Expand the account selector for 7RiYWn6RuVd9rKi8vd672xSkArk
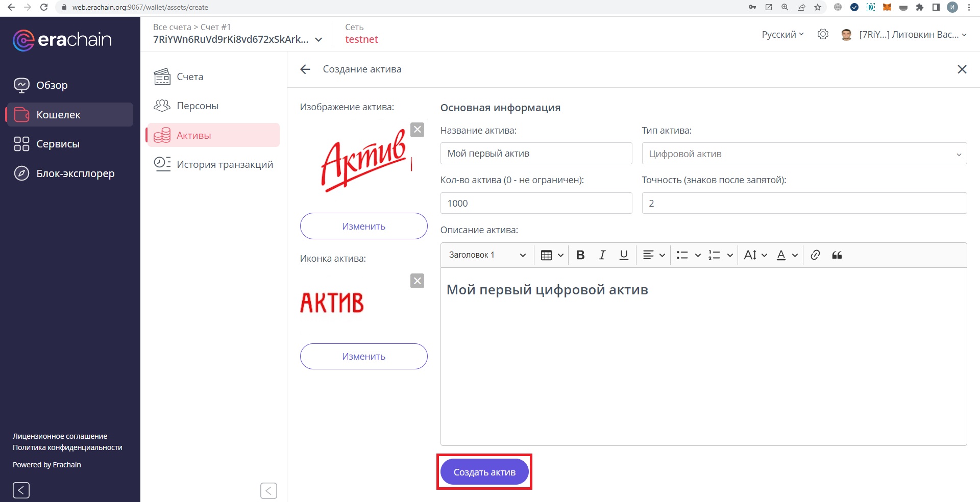The image size is (980, 502). point(319,39)
